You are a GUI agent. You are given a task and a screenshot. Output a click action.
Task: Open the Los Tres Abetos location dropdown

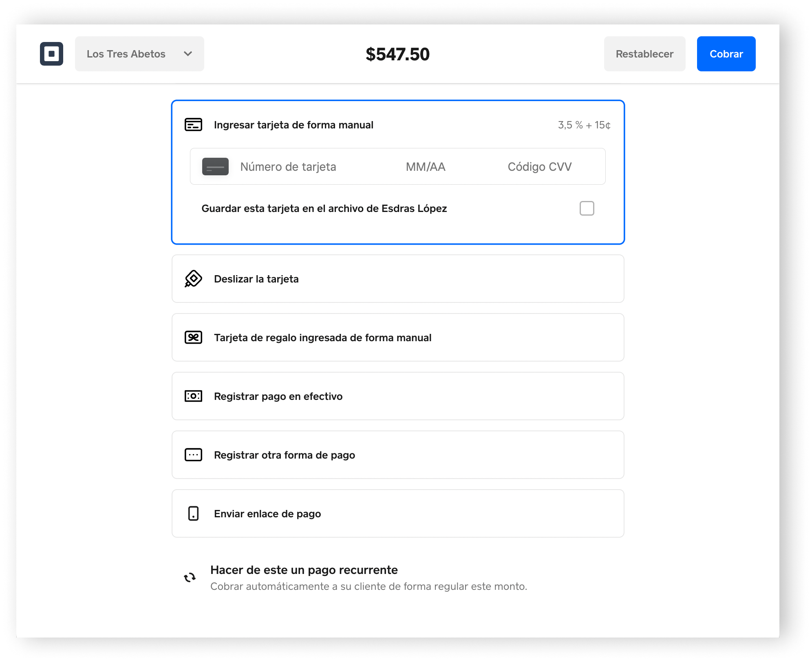[139, 54]
